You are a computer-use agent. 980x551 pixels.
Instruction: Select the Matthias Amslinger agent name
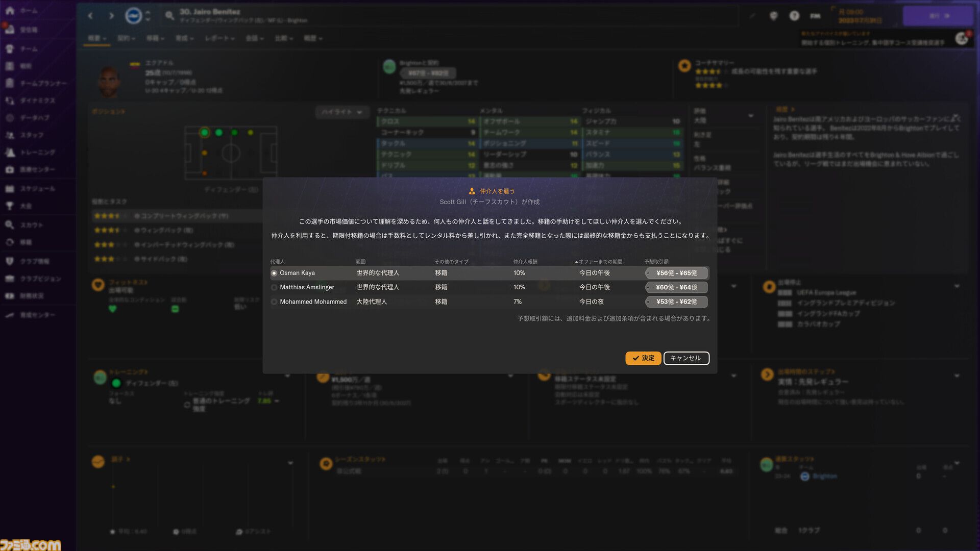tap(307, 288)
